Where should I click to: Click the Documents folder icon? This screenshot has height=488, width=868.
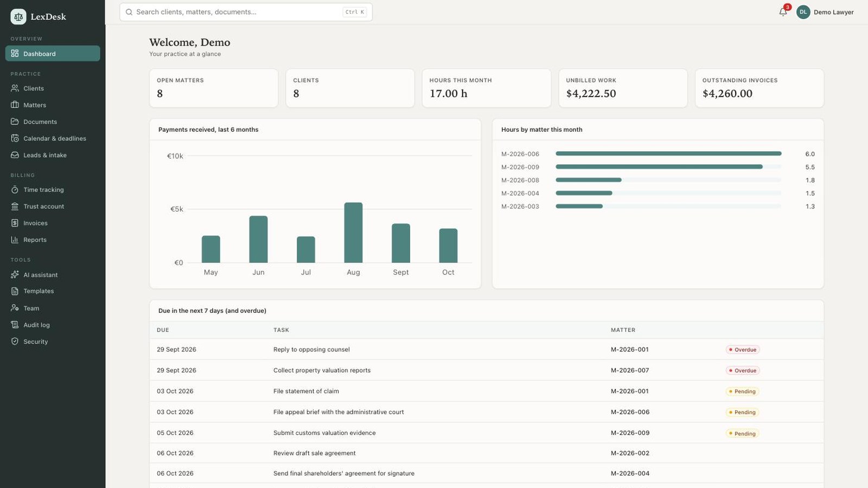[x=15, y=121]
